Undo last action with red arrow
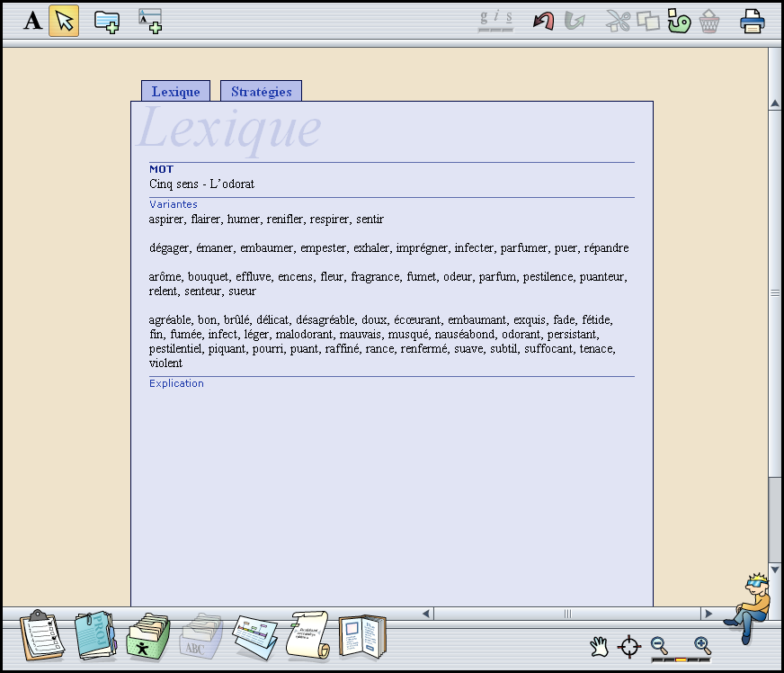Screen dimensions: 784x673 [x=544, y=21]
